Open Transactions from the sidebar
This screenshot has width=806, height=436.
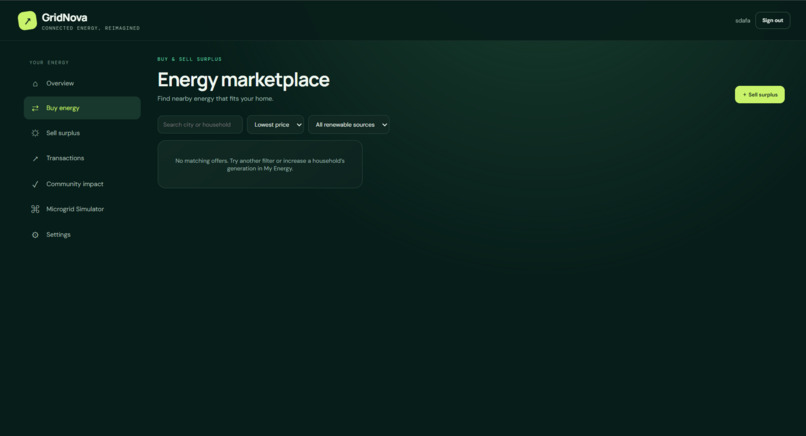(82, 158)
